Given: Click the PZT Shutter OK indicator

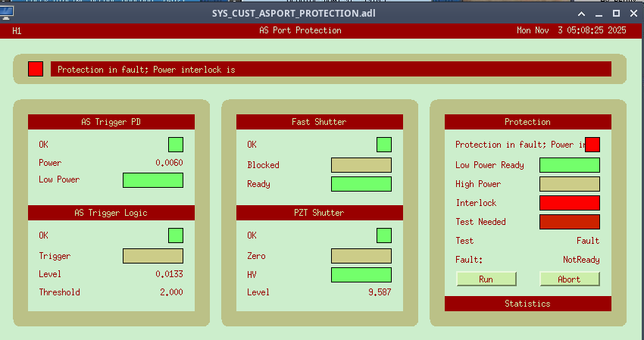Looking at the screenshot, I should pos(384,236).
